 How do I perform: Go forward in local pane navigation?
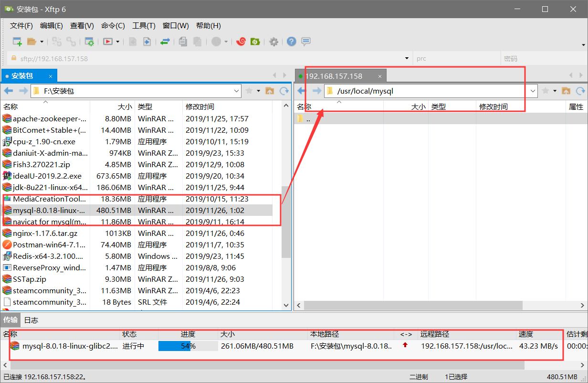(23, 91)
